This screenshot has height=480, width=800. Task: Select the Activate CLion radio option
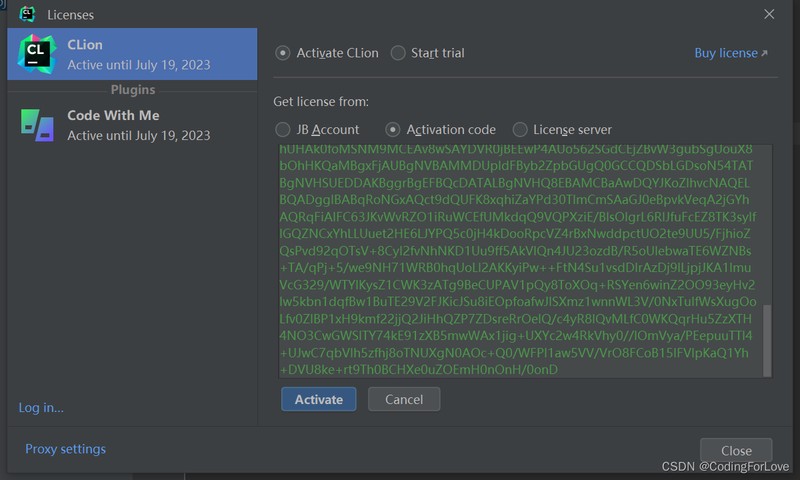(x=283, y=53)
